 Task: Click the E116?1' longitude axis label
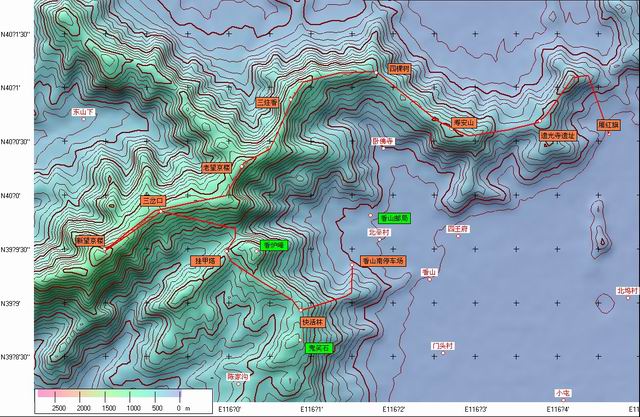click(311, 409)
